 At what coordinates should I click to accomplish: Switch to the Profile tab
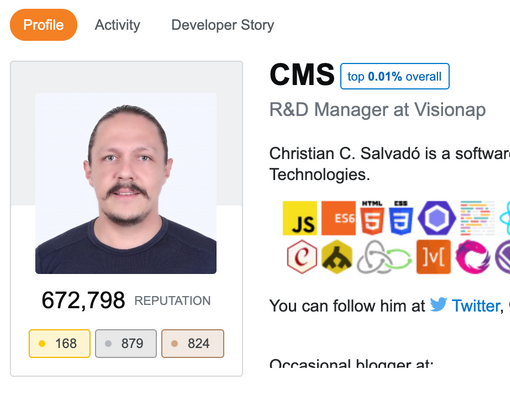tap(44, 25)
